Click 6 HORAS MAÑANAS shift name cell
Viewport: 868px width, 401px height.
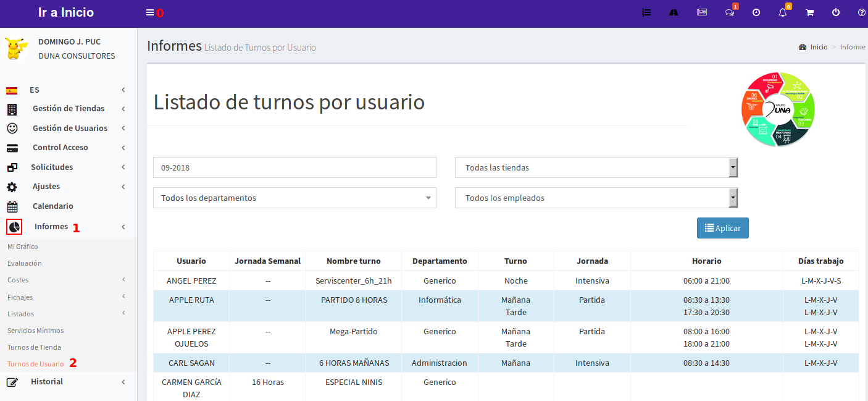coord(354,363)
